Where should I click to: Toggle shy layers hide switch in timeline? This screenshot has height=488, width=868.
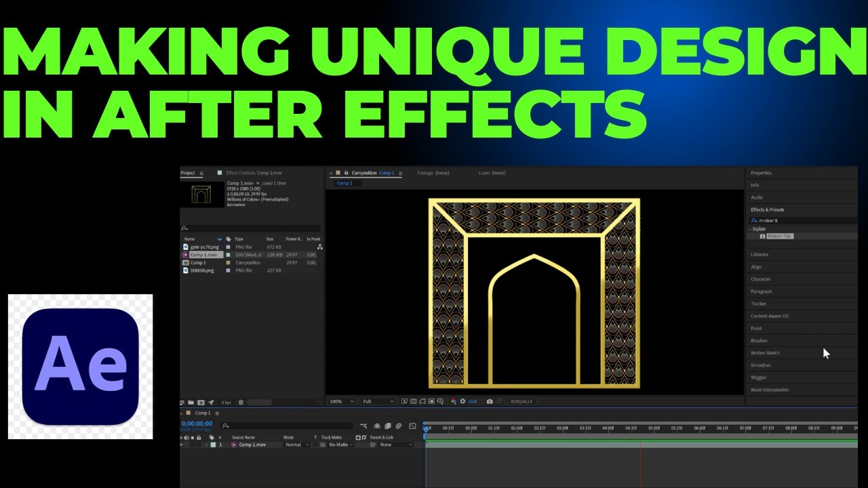(x=376, y=426)
